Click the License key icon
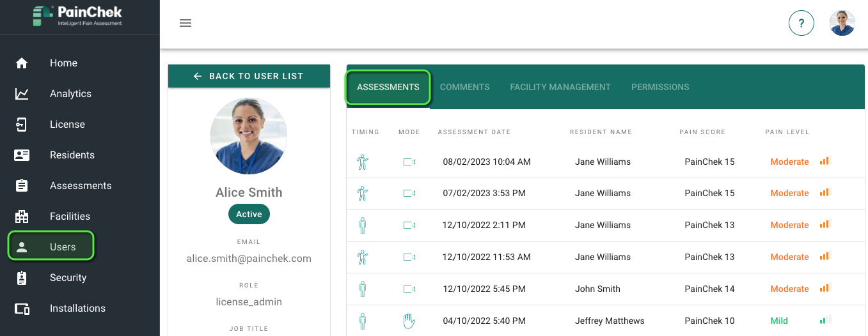 [x=22, y=125]
